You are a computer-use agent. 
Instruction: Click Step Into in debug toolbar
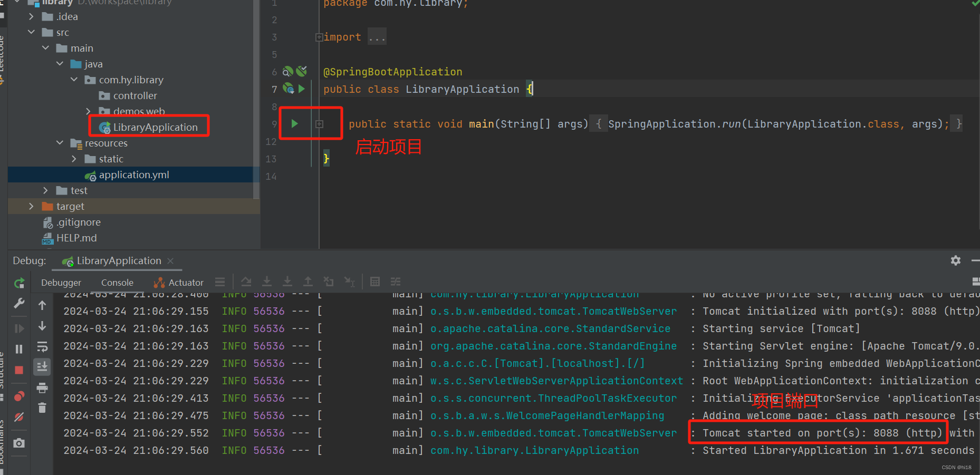tap(267, 282)
